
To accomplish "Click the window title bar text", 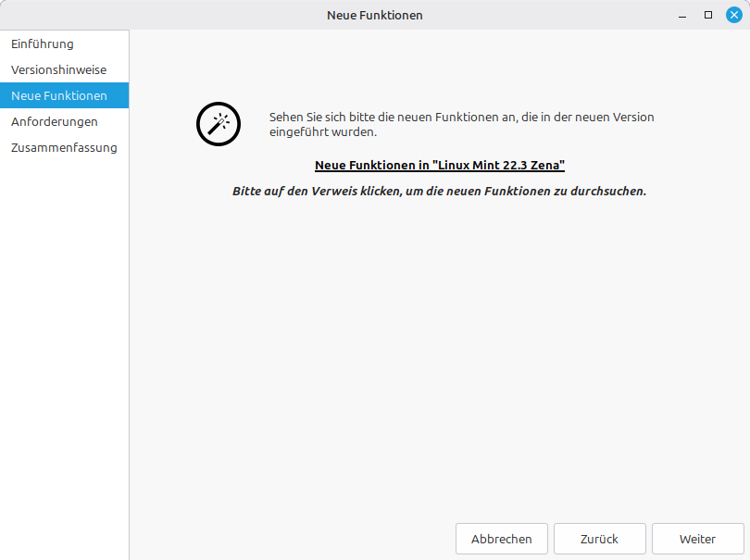I will pyautogui.click(x=375, y=15).
